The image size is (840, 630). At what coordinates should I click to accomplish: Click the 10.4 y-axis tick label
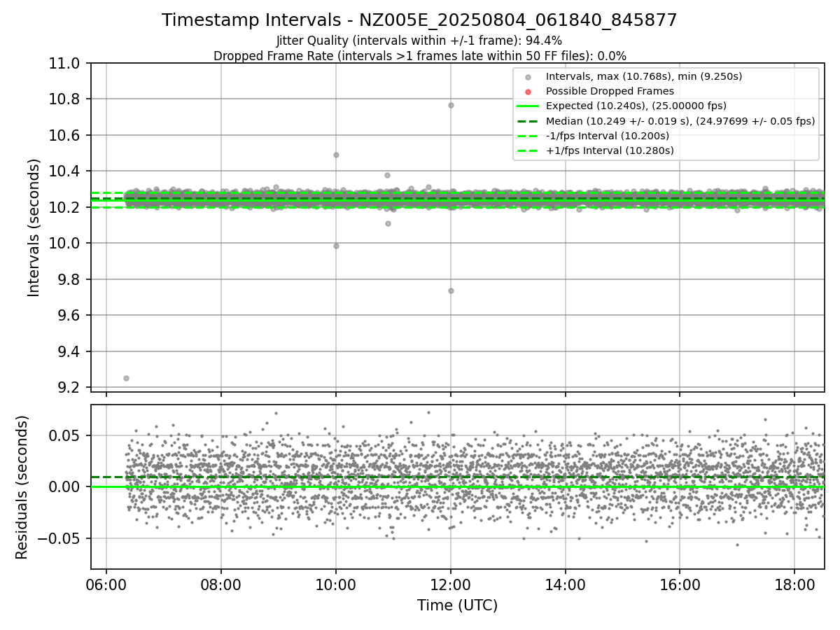[69, 171]
